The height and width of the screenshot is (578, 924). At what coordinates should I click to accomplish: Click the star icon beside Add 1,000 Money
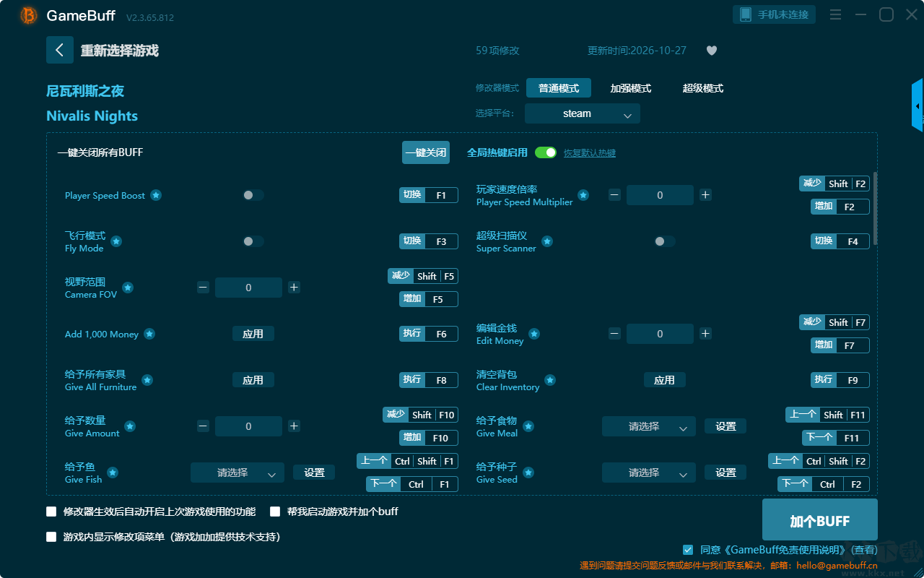pos(149,334)
